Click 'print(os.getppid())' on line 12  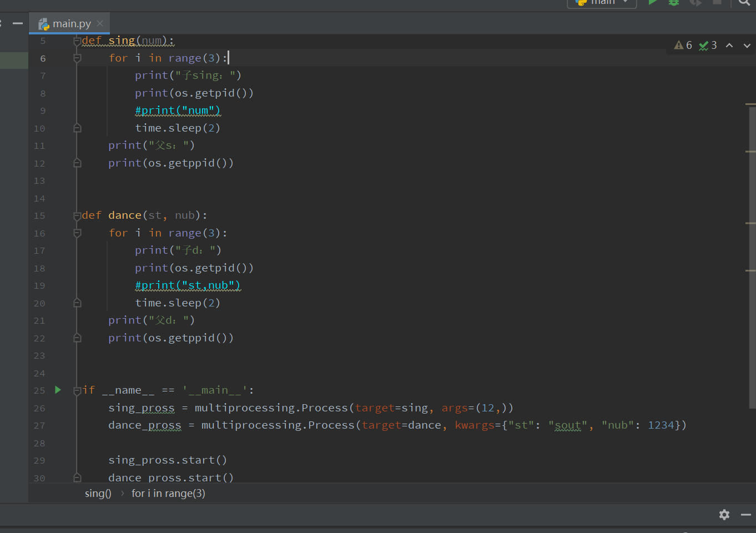pos(171,163)
